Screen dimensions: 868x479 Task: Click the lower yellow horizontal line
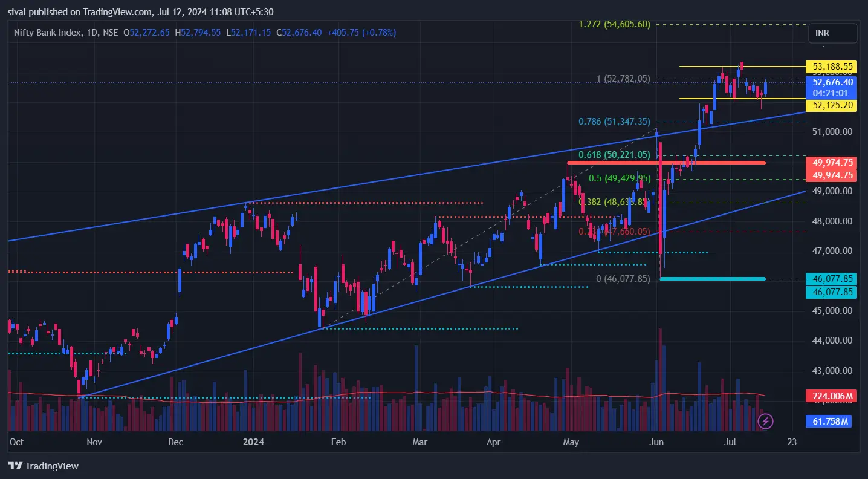pos(742,98)
